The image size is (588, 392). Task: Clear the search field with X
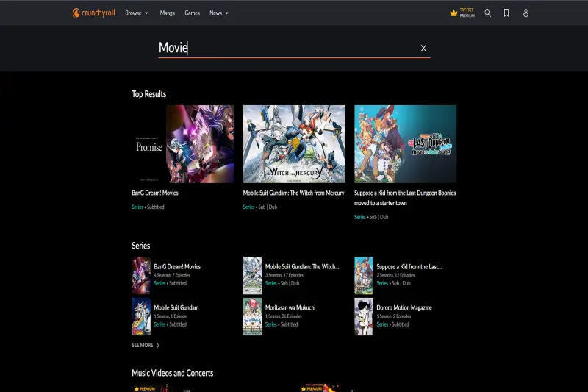pyautogui.click(x=423, y=48)
